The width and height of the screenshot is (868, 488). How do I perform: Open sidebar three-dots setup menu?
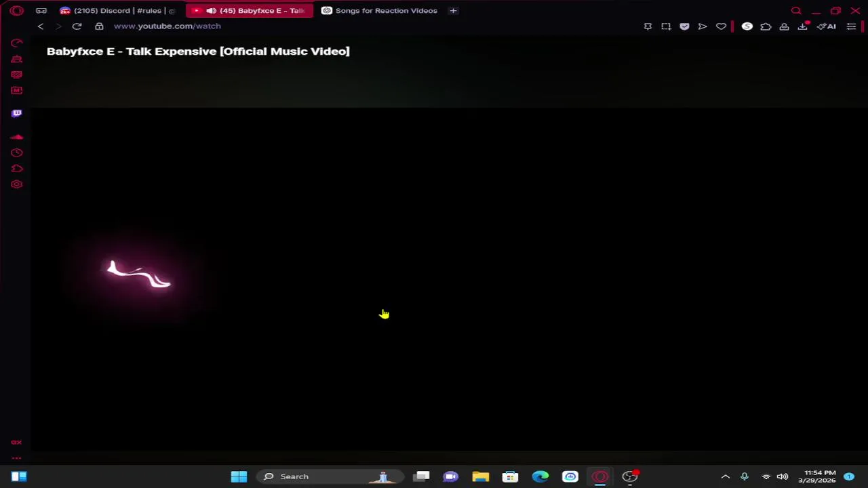point(16,457)
